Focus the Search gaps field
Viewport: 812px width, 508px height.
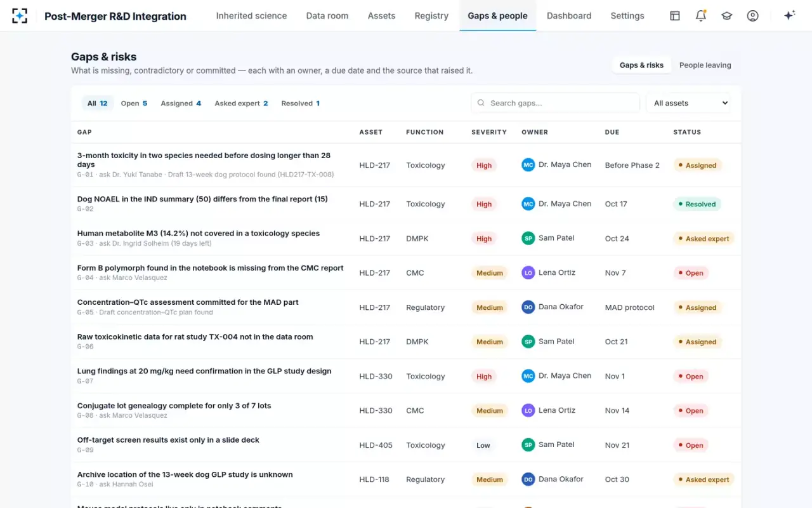tap(555, 103)
